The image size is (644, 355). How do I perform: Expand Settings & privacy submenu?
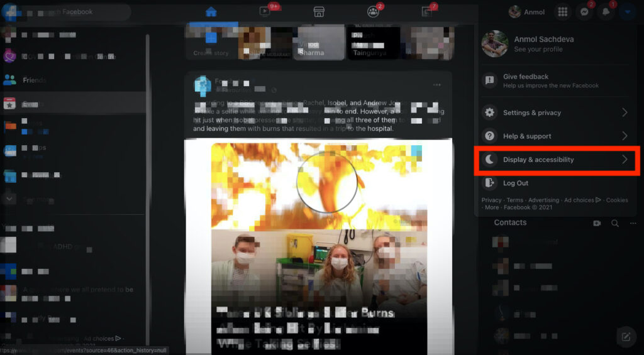click(556, 112)
